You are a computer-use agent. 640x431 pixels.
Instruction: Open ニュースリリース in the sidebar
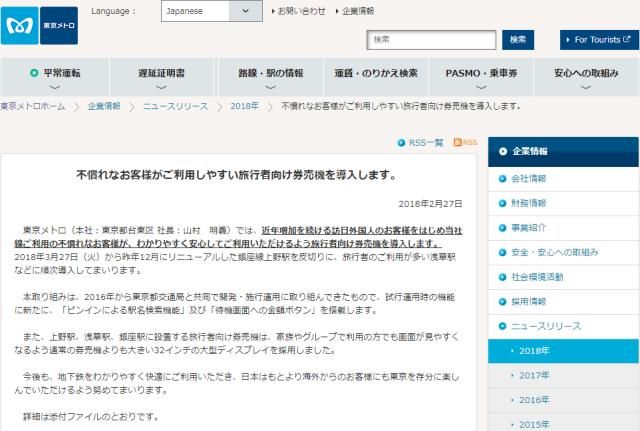click(x=563, y=326)
